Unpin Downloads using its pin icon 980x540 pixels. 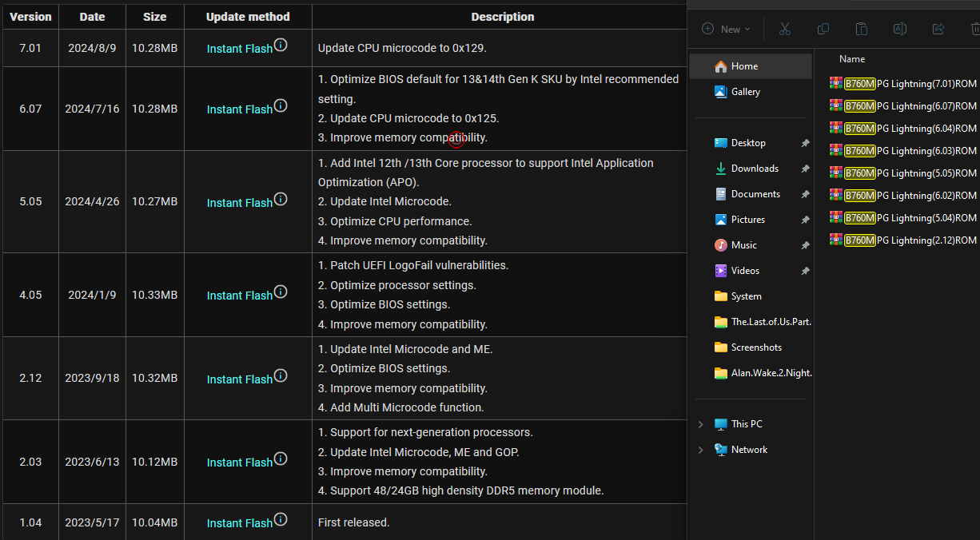[805, 169]
